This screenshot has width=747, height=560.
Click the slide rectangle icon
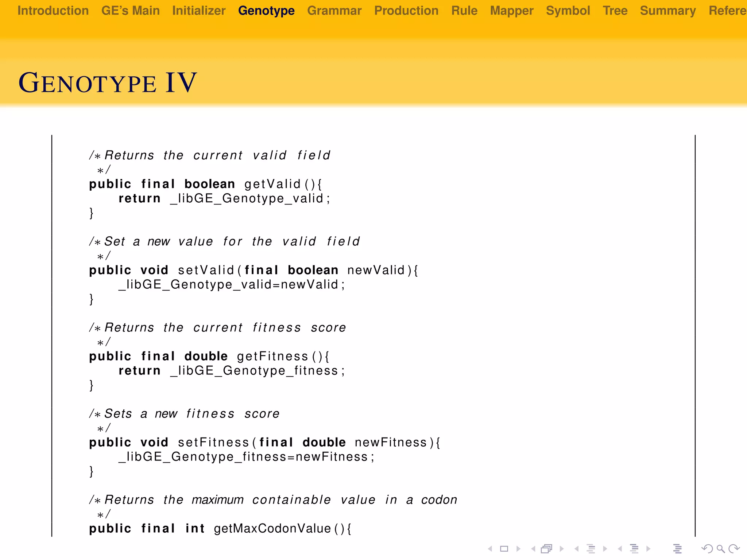(x=504, y=549)
